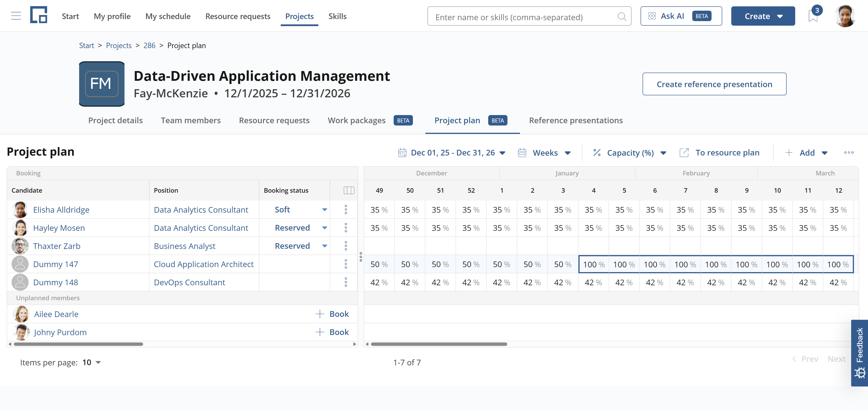
Task: Open Work packages tab
Action: (x=370, y=120)
